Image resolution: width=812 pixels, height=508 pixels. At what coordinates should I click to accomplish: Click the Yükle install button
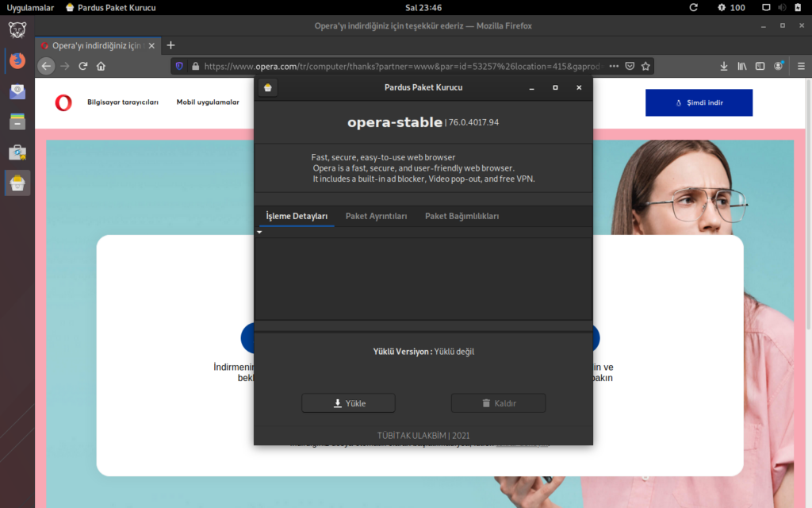349,403
